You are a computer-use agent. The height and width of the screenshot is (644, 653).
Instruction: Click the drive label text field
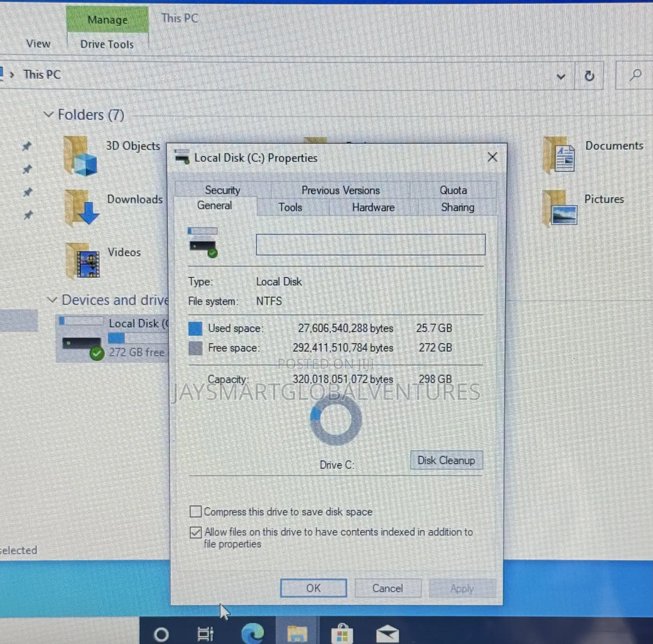tap(371, 244)
